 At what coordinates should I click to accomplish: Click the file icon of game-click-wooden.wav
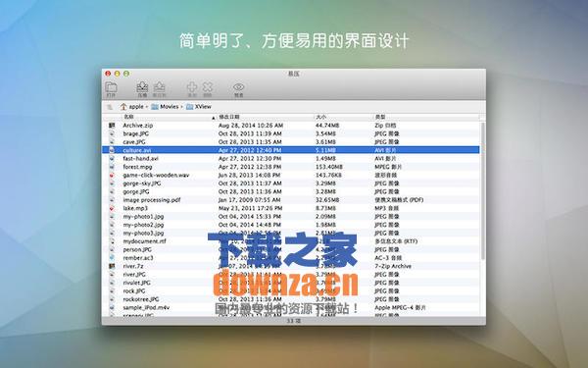pyautogui.click(x=112, y=175)
